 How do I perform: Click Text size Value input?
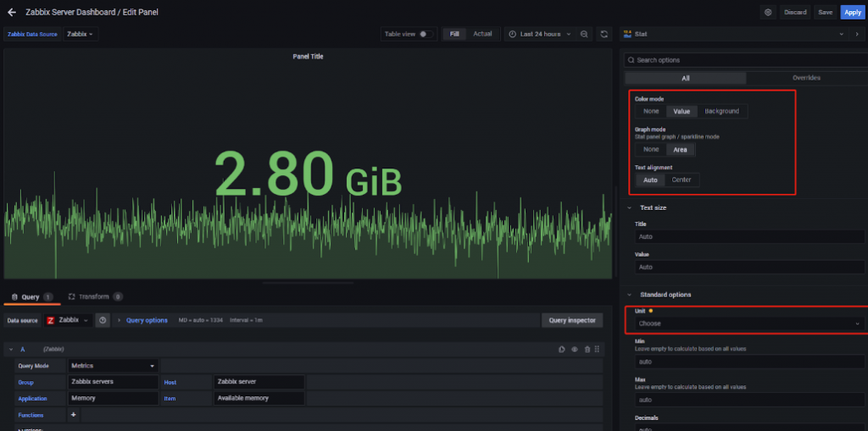(x=749, y=268)
